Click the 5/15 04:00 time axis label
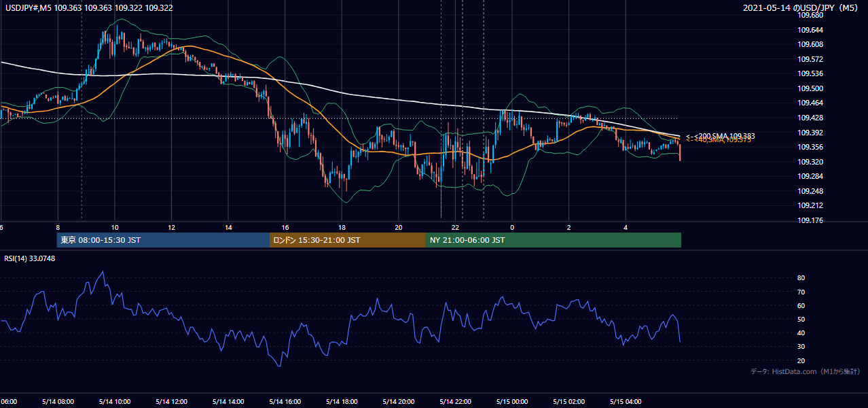This screenshot has width=868, height=408. tap(626, 401)
